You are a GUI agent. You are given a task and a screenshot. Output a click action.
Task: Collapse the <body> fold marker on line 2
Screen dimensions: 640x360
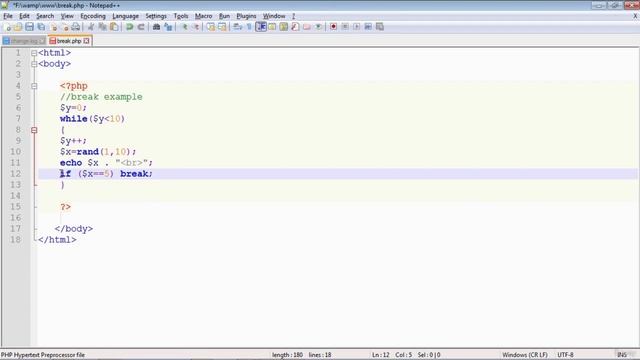pyautogui.click(x=34, y=64)
